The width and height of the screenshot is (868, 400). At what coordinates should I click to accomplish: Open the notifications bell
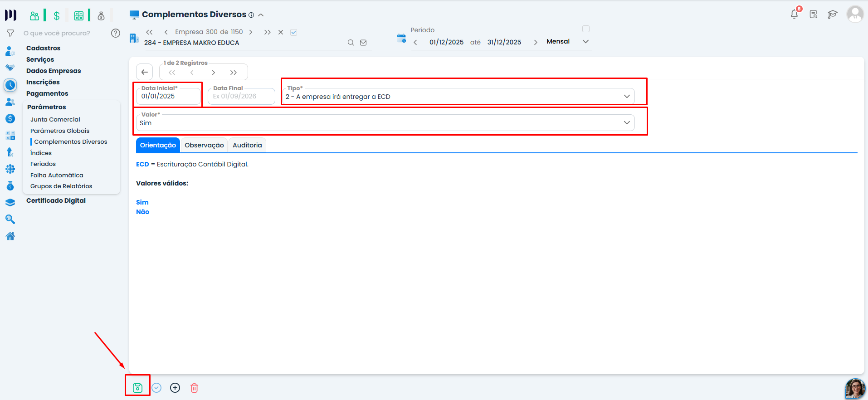pyautogui.click(x=794, y=14)
